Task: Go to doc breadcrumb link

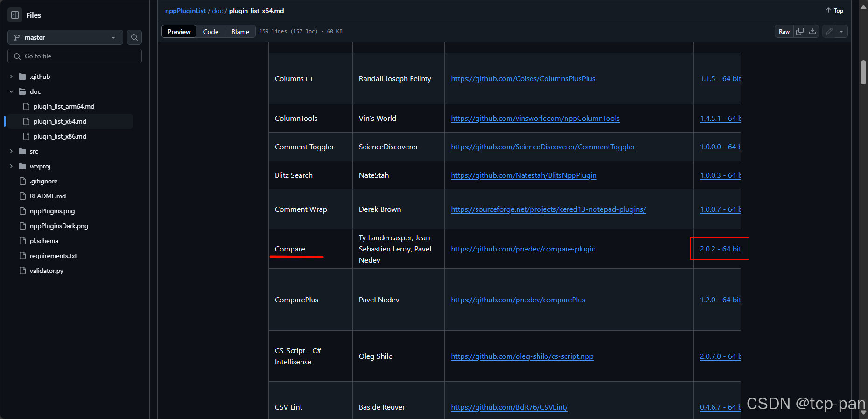Action: point(217,11)
